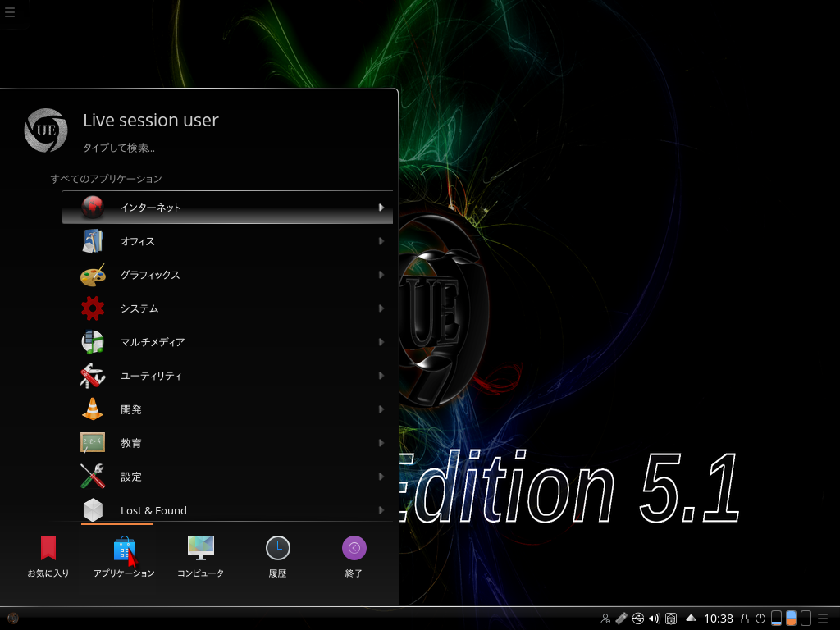840x630 pixels.
Task: Click the システム red gear icon
Action: pos(93,308)
